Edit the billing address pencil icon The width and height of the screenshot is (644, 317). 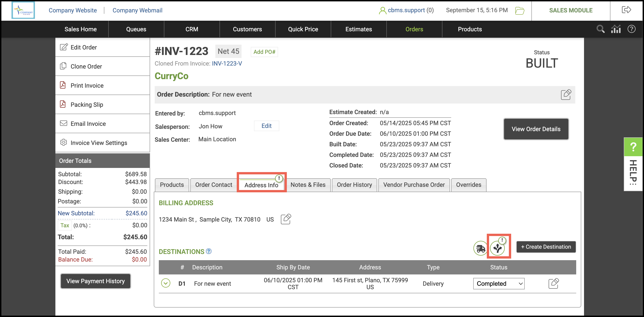coord(286,219)
